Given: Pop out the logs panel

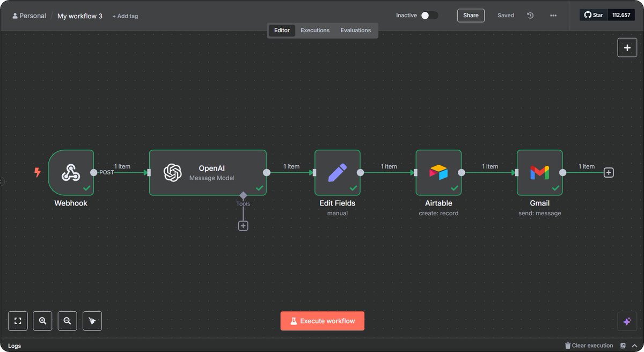Looking at the screenshot, I should click(x=623, y=346).
